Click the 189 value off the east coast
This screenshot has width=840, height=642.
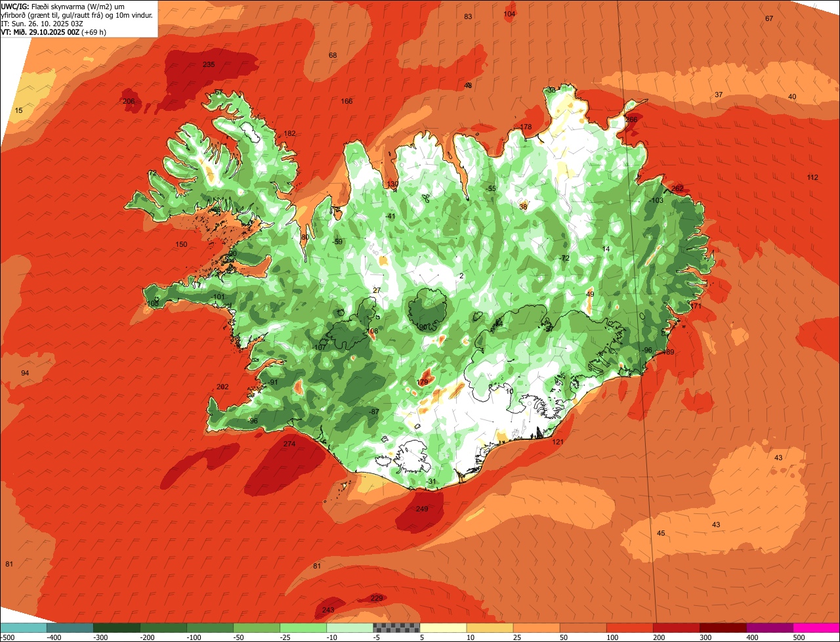[668, 352]
